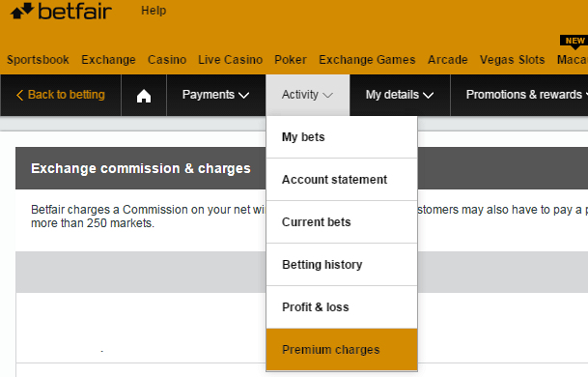The width and height of the screenshot is (588, 377).
Task: Go to the home icon page
Action: pos(144,96)
